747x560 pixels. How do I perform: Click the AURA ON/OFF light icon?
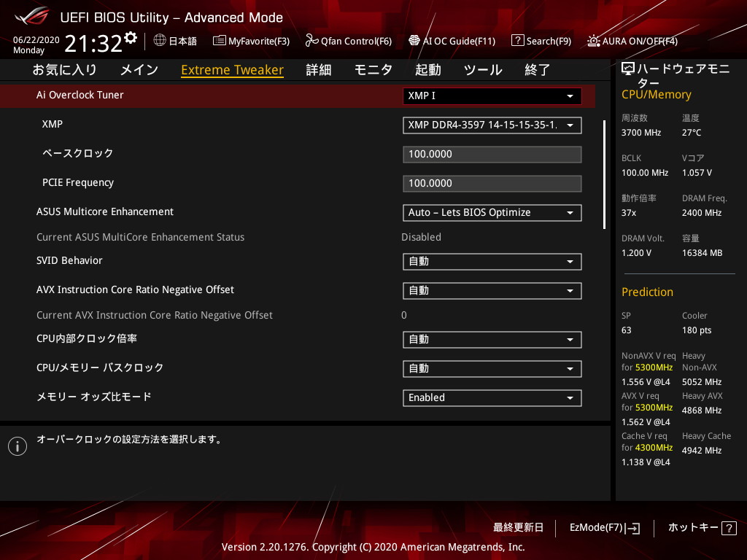point(594,41)
